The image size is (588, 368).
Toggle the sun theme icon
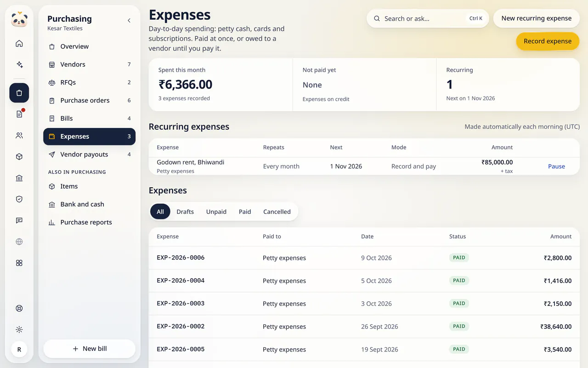[19, 329]
